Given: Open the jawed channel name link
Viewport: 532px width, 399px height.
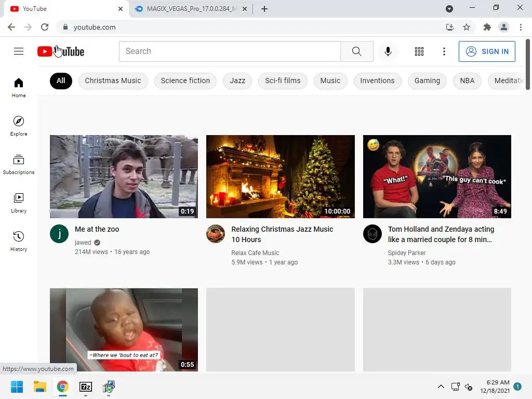Looking at the screenshot, I should tap(83, 242).
